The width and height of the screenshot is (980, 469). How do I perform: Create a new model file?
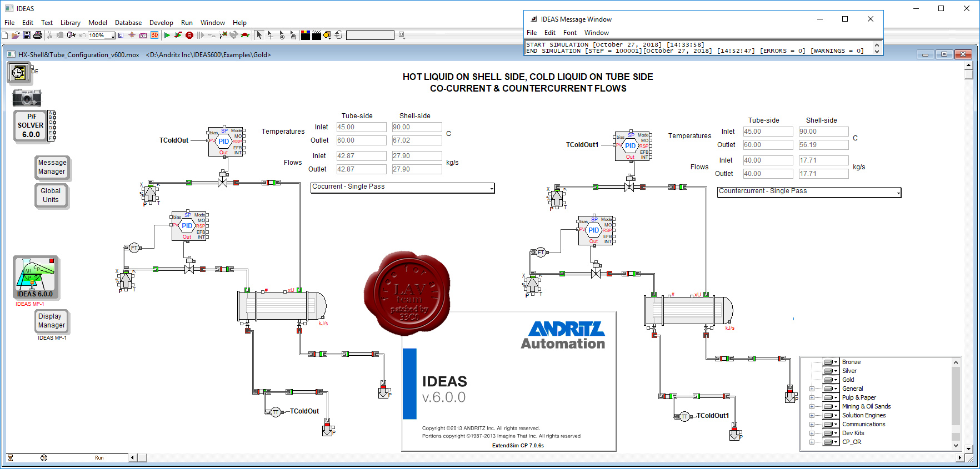tap(5, 35)
